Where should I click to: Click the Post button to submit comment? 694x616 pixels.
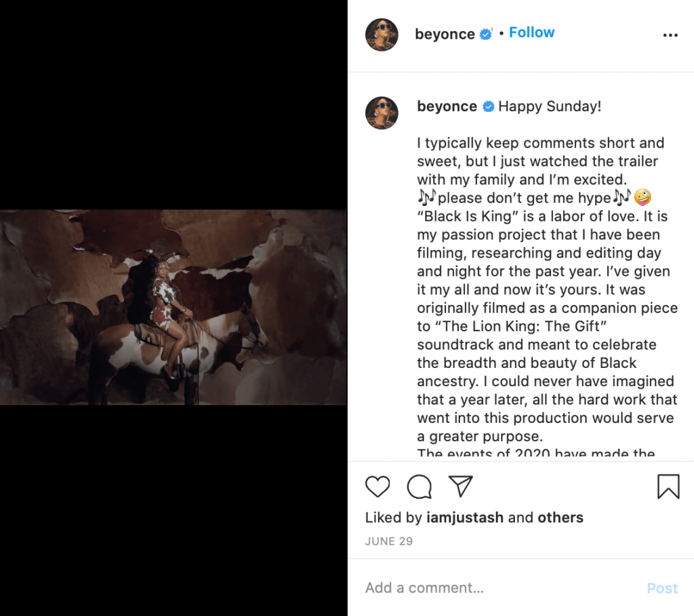tap(662, 588)
